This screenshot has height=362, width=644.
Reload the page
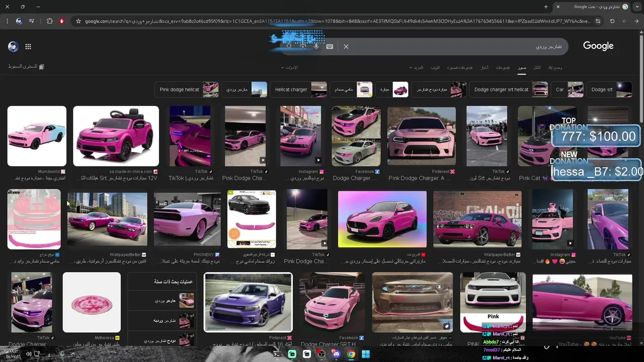click(612, 21)
